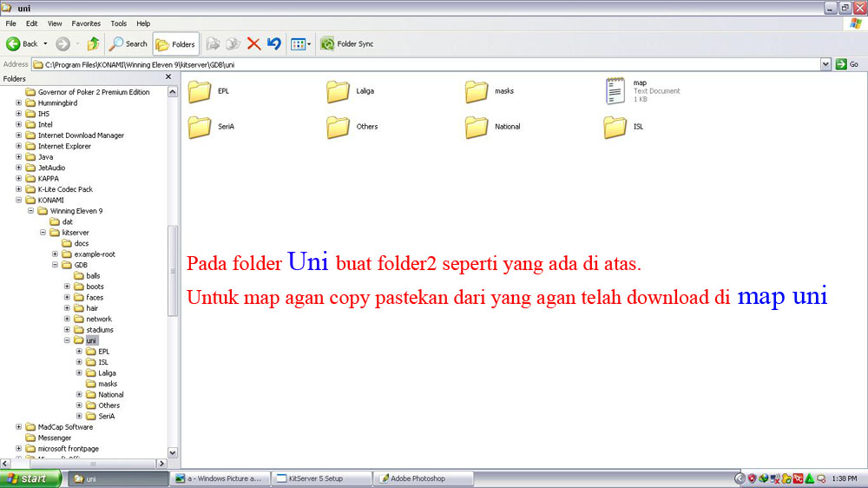Select the SeriA folder icon in file view
The image size is (868, 488).
pos(200,127)
